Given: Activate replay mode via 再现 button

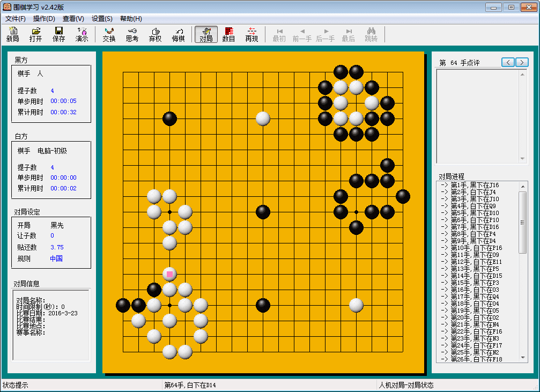Looking at the screenshot, I should 251,33.
